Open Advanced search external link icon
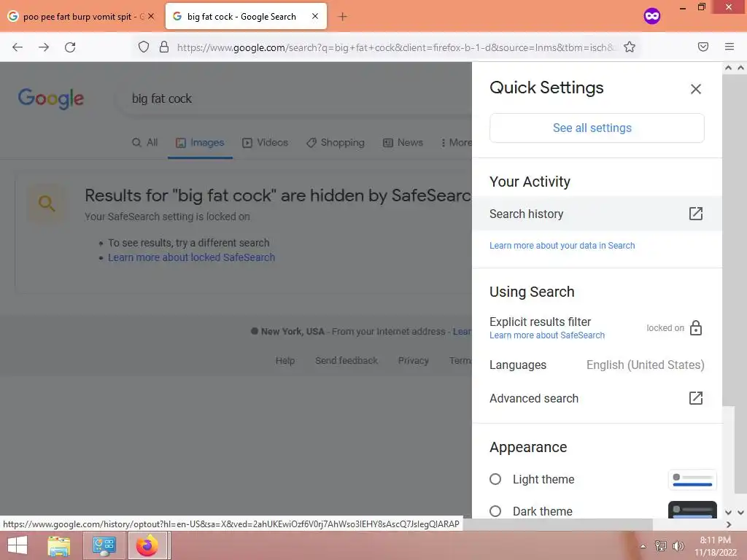Image resolution: width=747 pixels, height=560 pixels. click(695, 398)
